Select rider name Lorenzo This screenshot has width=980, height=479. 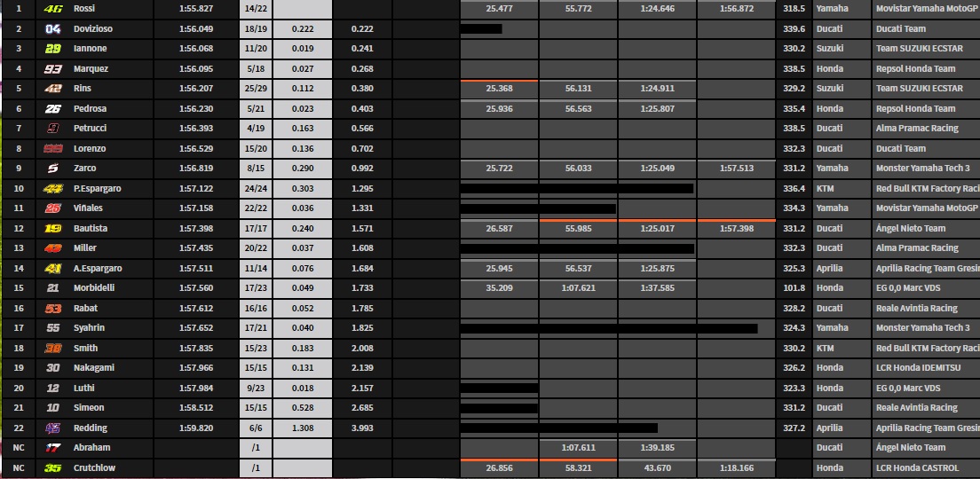(x=90, y=149)
